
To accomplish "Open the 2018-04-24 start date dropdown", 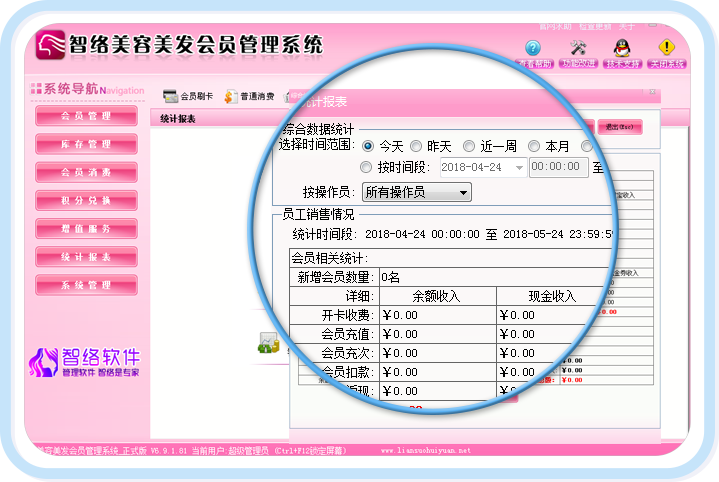I will coord(519,167).
